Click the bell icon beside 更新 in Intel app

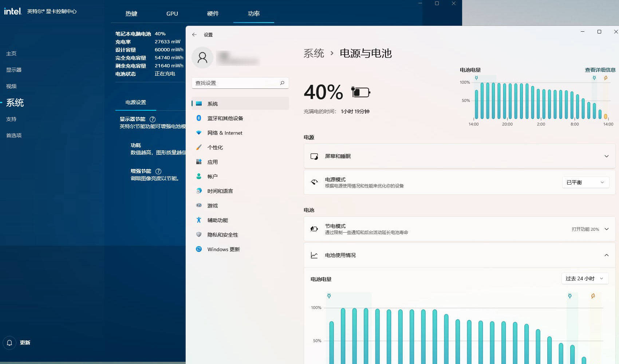click(9, 343)
